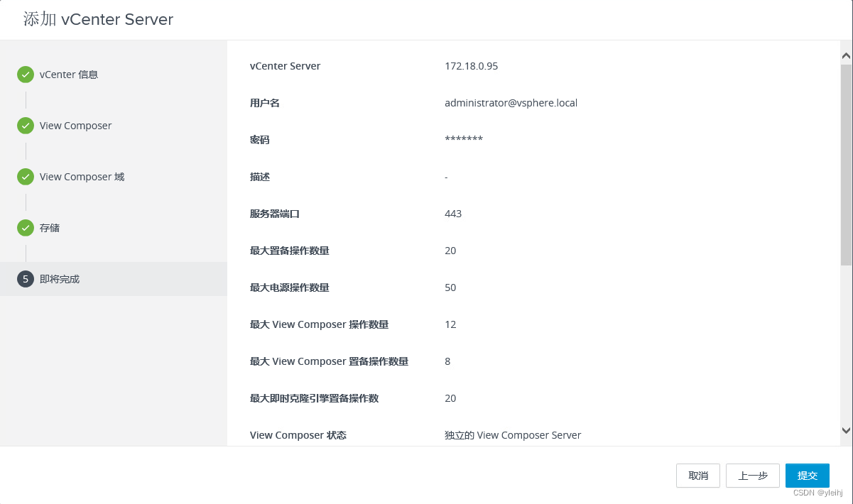853x504 pixels.
Task: Click green checkmark icon beside 存储
Action: (x=26, y=228)
